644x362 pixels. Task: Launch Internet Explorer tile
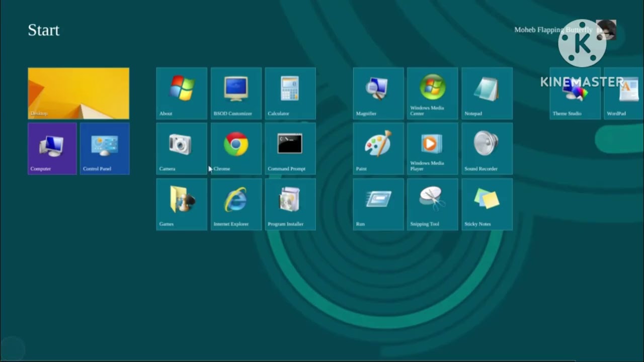click(236, 204)
